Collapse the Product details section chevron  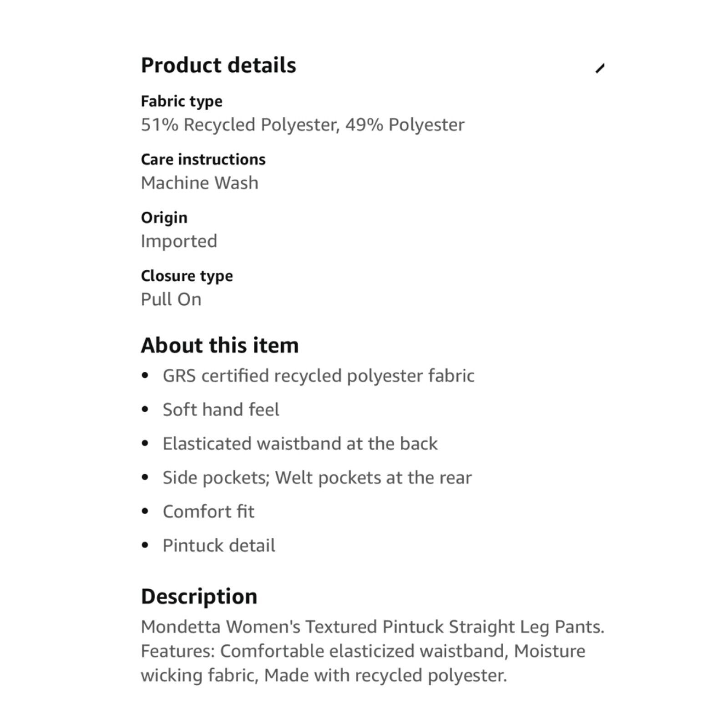(x=600, y=68)
